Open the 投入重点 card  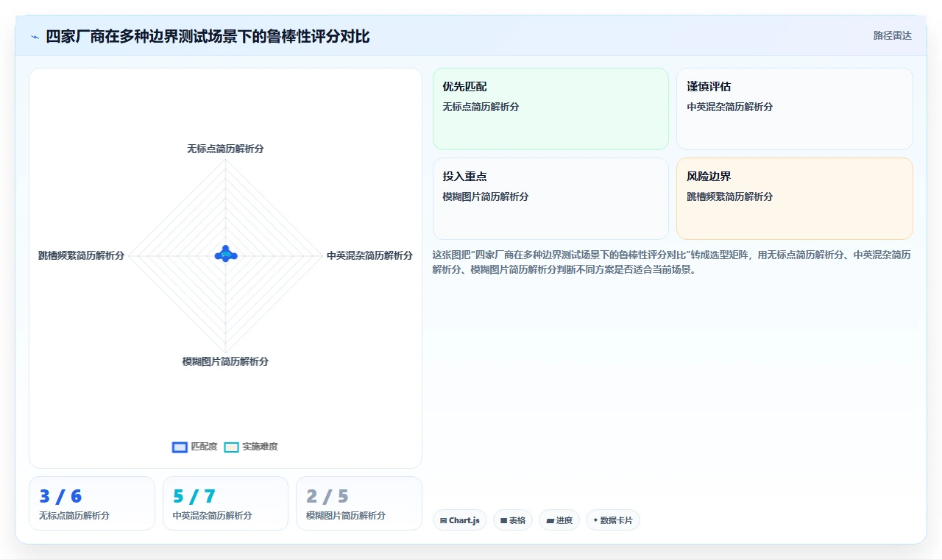(x=550, y=199)
